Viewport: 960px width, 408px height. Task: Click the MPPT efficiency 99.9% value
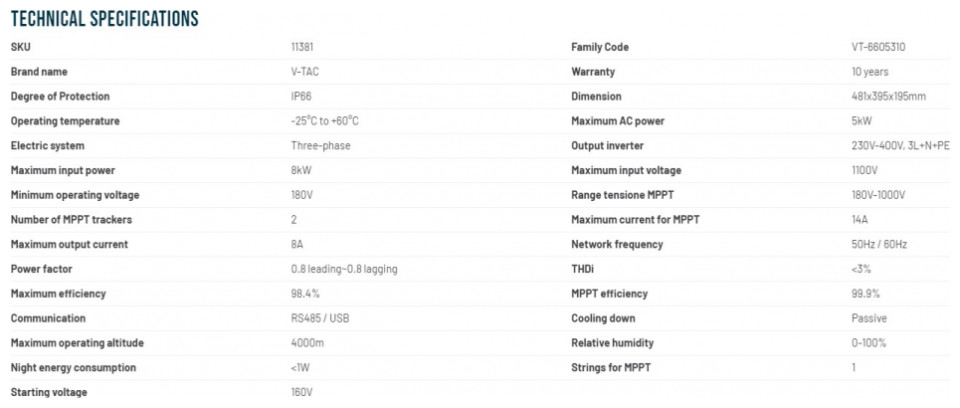coord(865,293)
